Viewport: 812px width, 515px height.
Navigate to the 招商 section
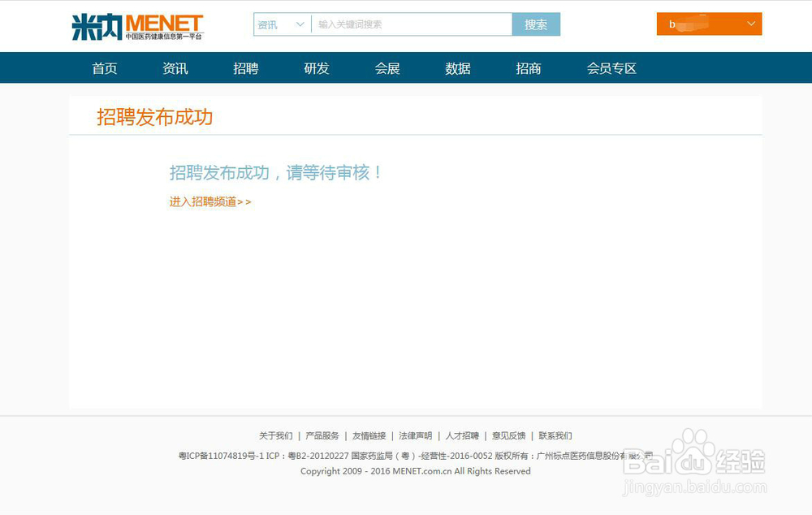point(529,68)
